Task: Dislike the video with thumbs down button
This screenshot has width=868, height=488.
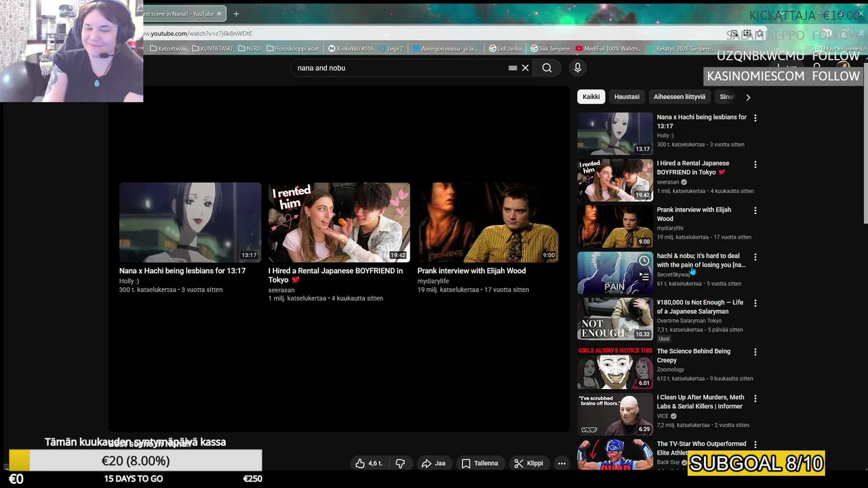Action: click(400, 464)
